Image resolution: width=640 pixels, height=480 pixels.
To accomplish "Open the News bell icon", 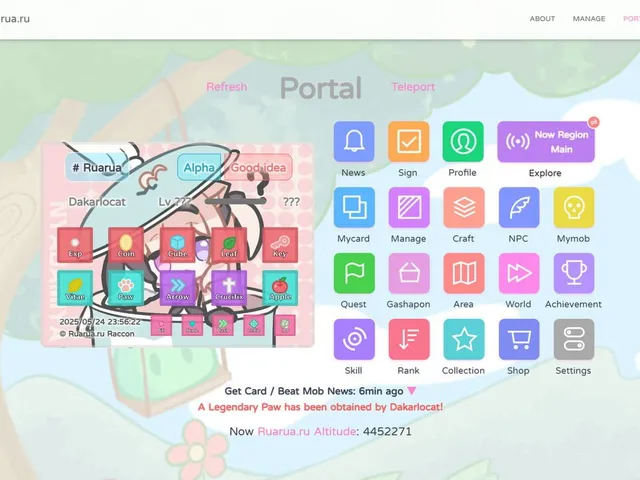I will (x=354, y=142).
